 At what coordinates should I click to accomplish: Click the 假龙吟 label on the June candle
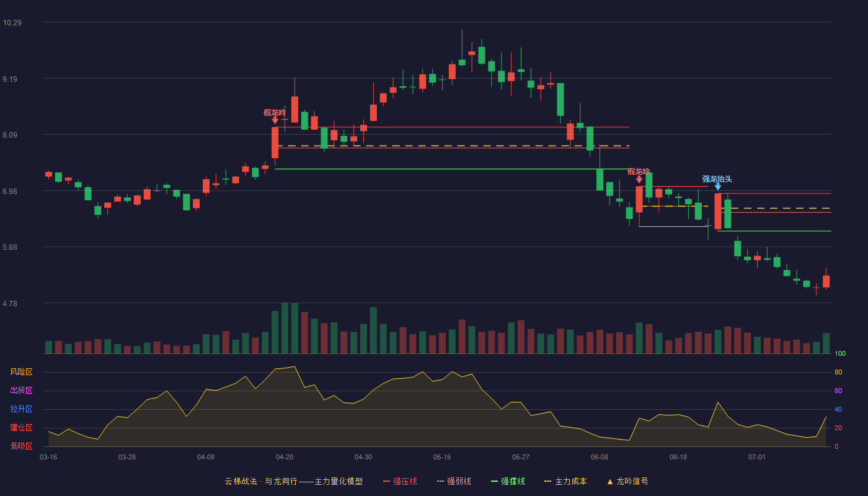(x=639, y=172)
